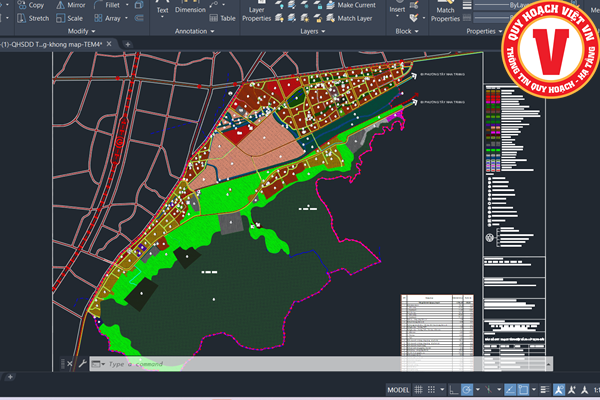Image resolution: width=600 pixels, height=400 pixels.
Task: Open Layer Properties manager
Action: coord(257,13)
